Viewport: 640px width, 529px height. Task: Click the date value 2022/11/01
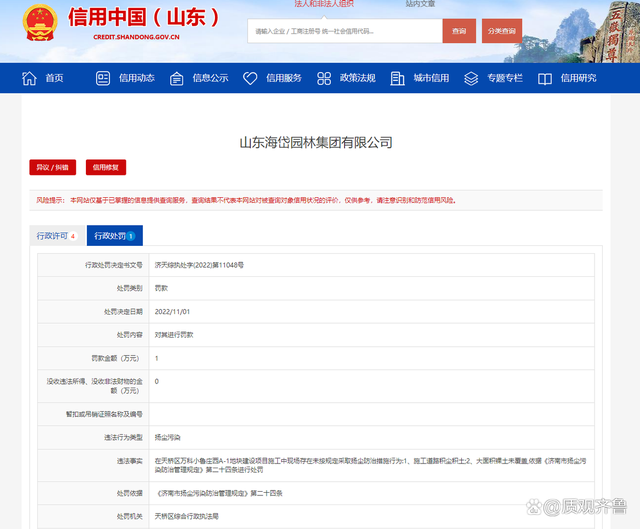click(172, 312)
